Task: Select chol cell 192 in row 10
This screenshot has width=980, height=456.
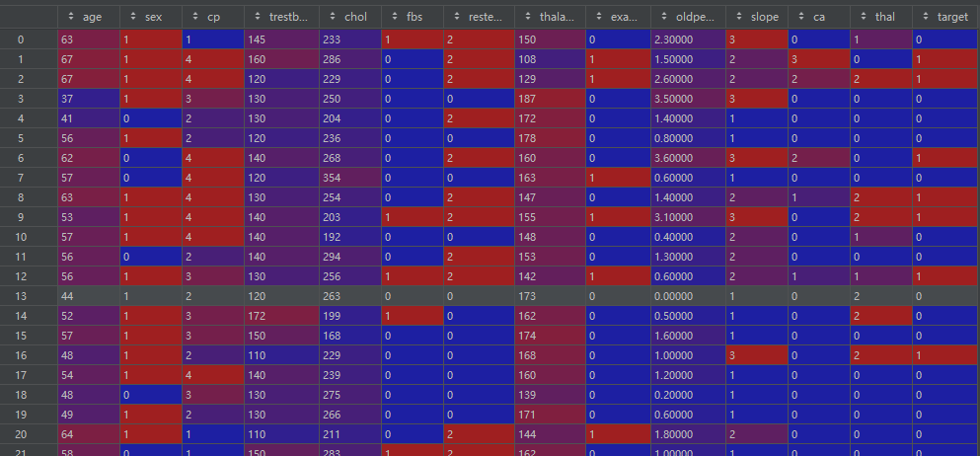Action: pyautogui.click(x=350, y=237)
